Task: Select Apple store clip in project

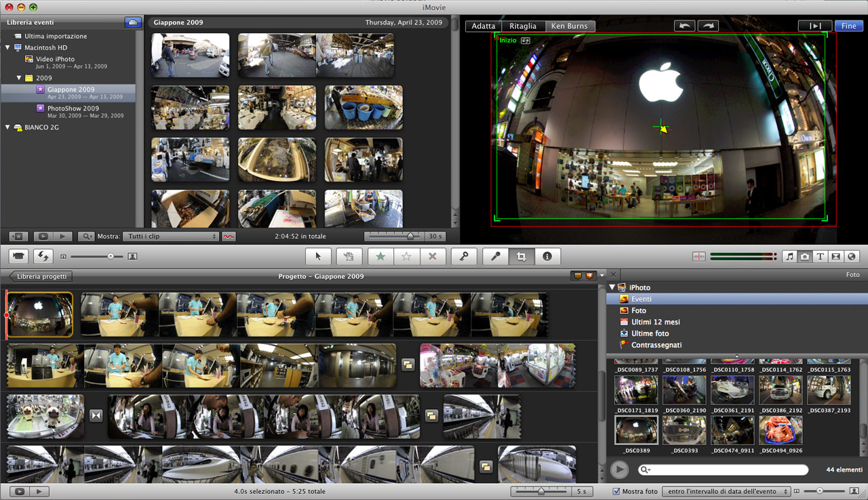Action: click(x=39, y=315)
